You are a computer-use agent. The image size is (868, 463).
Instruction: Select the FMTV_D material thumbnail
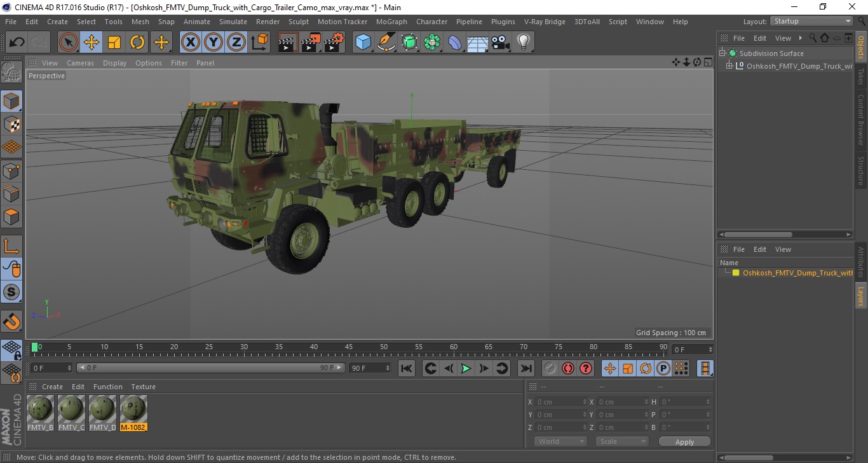[x=103, y=413]
